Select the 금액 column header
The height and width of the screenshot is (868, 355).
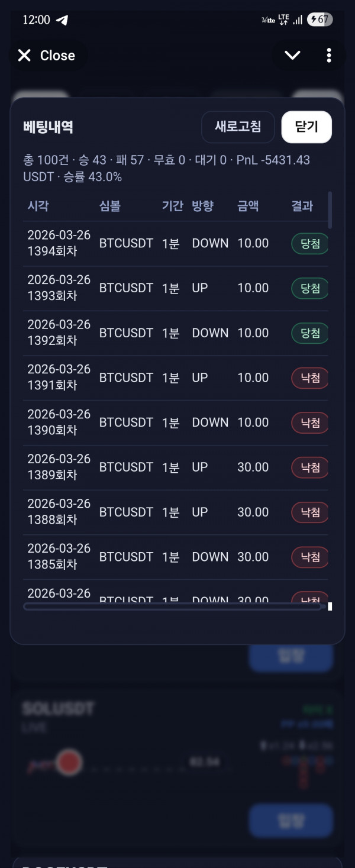click(248, 206)
